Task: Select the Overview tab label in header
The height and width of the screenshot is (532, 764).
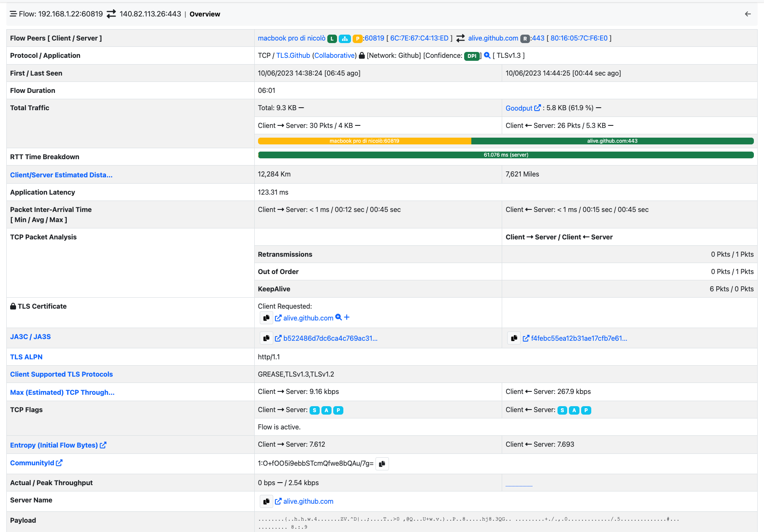Action: [x=205, y=14]
